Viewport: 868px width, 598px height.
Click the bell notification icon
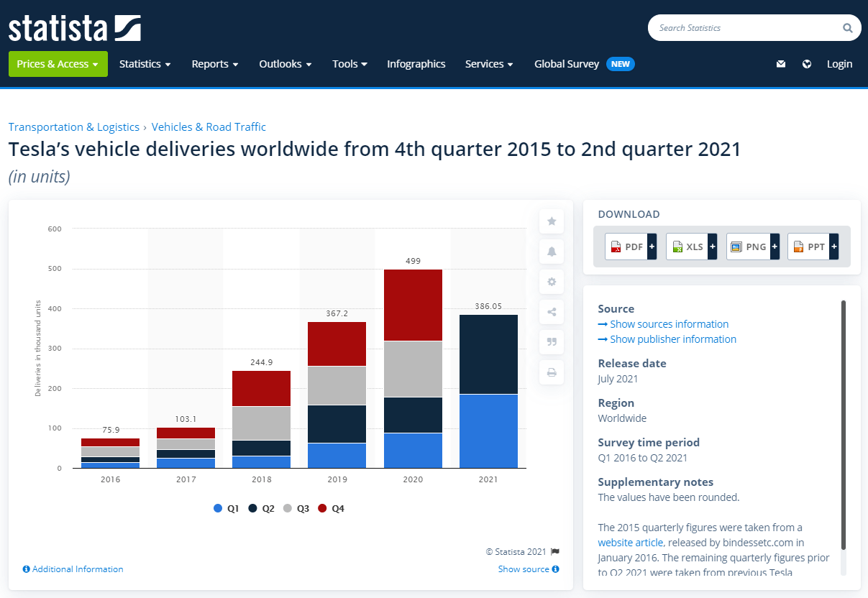pos(552,252)
